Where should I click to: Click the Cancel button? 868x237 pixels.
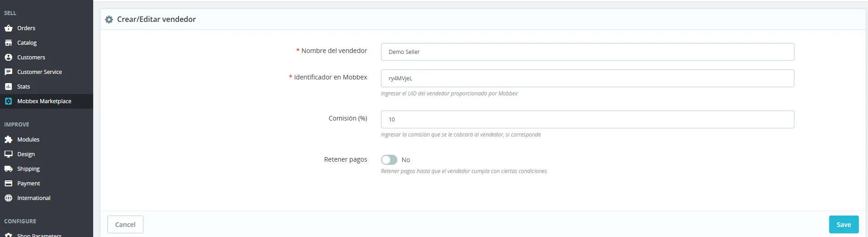click(125, 225)
